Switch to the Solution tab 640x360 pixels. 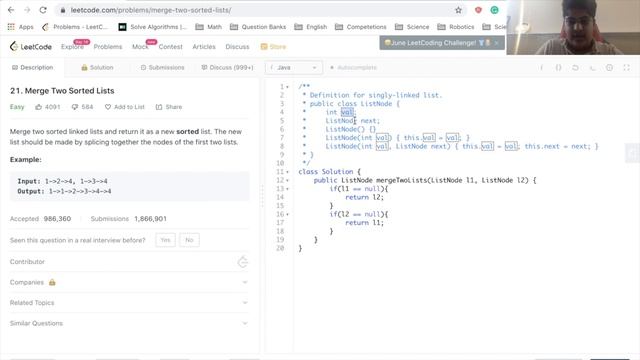(x=97, y=68)
